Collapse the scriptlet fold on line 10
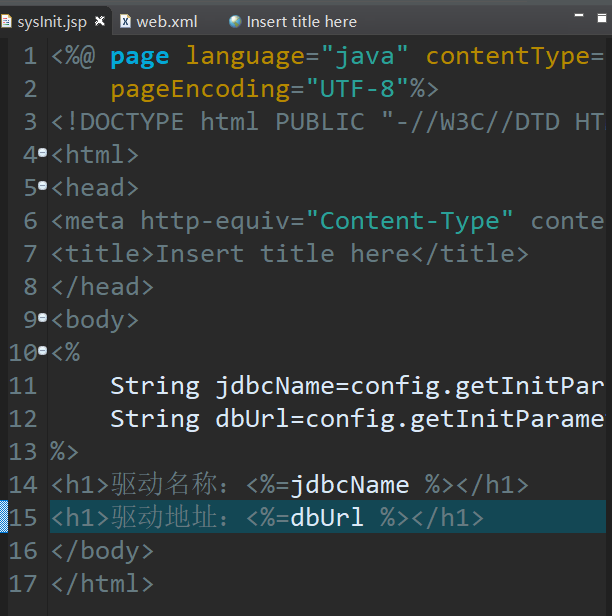The image size is (612, 616). [x=42, y=350]
